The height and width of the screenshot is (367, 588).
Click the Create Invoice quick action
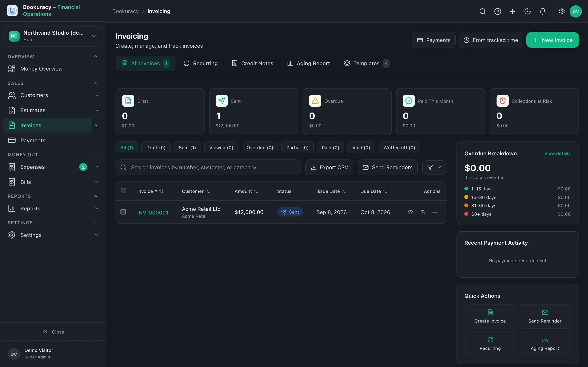(490, 316)
